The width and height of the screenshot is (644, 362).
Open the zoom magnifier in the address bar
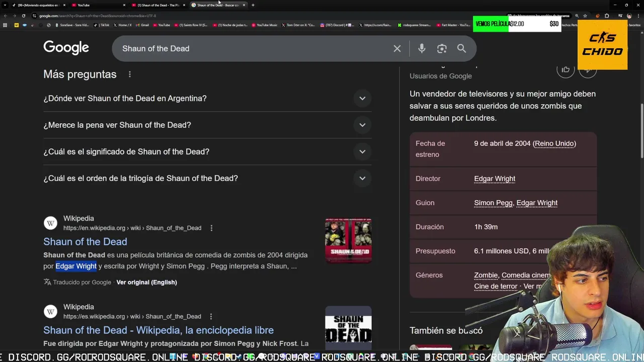pyautogui.click(x=577, y=16)
